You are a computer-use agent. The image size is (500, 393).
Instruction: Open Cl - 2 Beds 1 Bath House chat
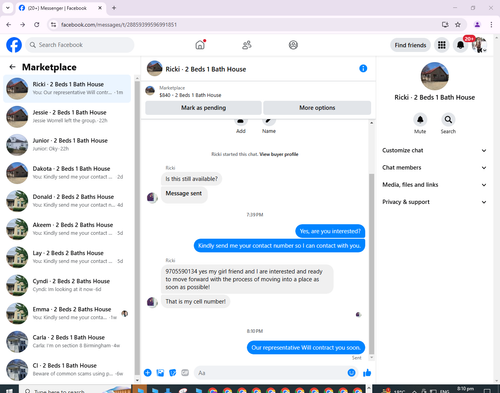(x=67, y=370)
